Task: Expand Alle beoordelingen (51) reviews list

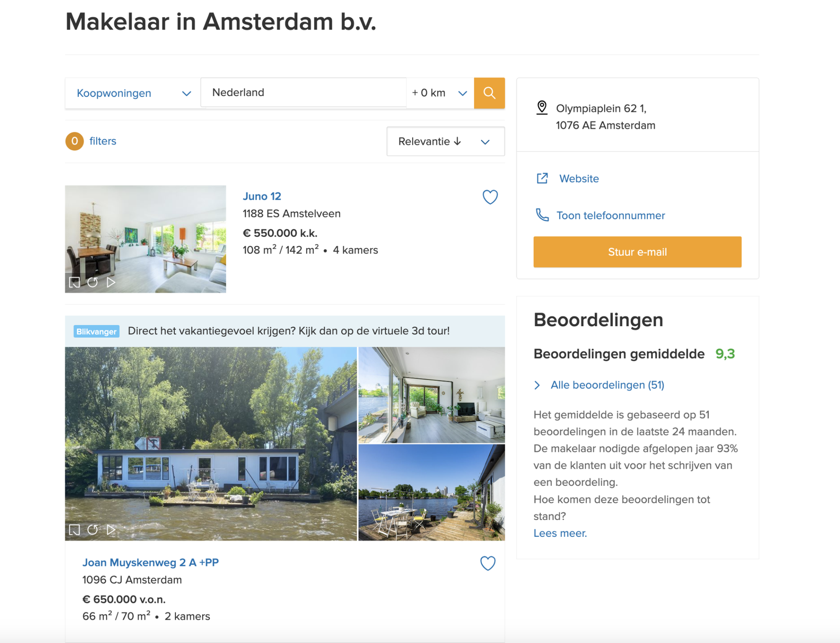Action: point(607,385)
